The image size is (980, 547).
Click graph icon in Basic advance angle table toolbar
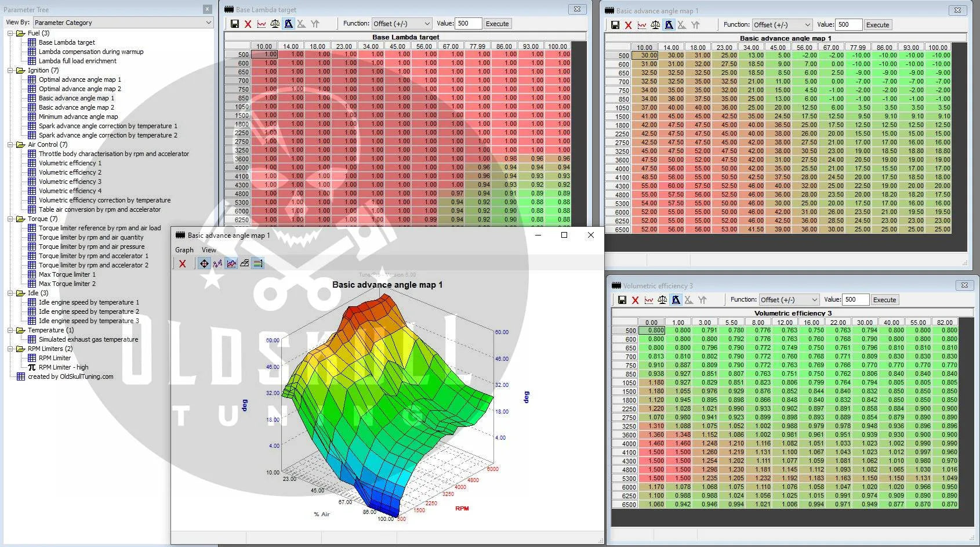pos(642,25)
